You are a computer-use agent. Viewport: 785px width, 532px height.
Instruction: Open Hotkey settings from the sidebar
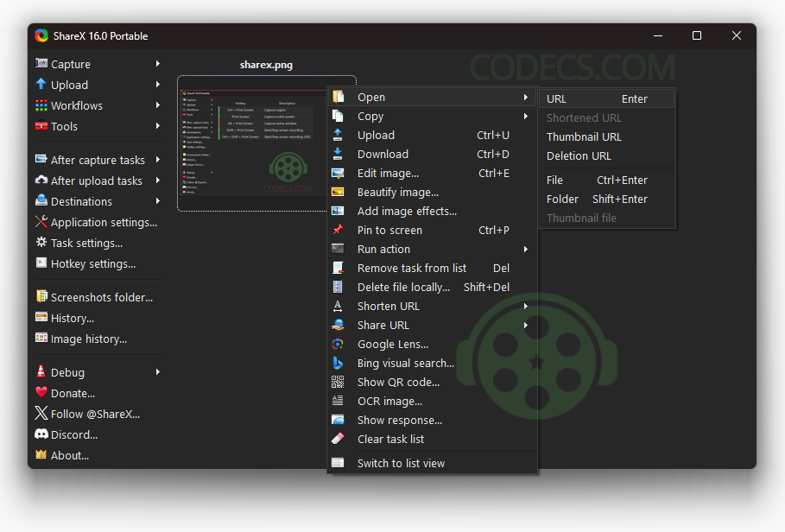click(93, 263)
